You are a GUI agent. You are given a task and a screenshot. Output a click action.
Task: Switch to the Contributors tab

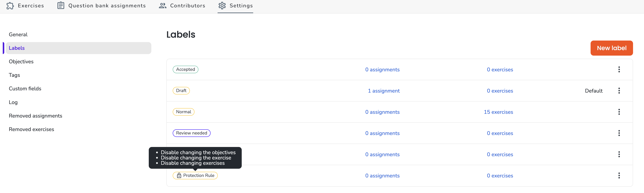click(182, 5)
